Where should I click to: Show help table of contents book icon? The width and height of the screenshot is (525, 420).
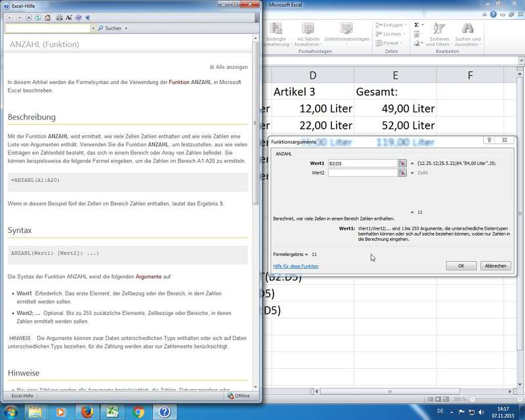point(78,18)
